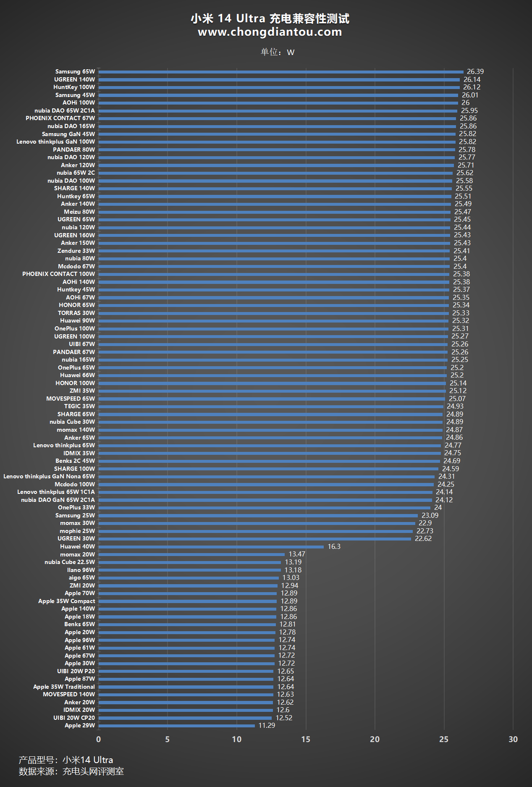532x787 pixels.
Task: Click the AOHi 100W value 26
Action: point(466,102)
